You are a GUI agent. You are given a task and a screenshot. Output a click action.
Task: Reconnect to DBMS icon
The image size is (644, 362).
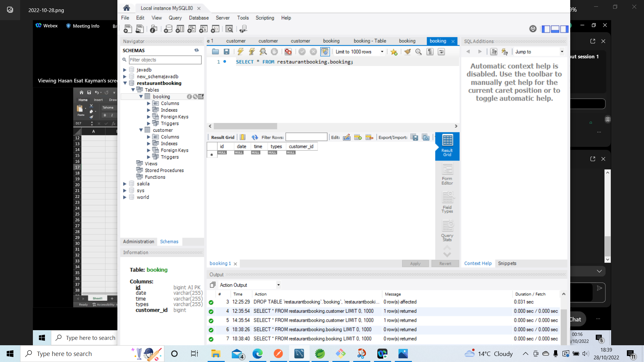click(x=244, y=29)
